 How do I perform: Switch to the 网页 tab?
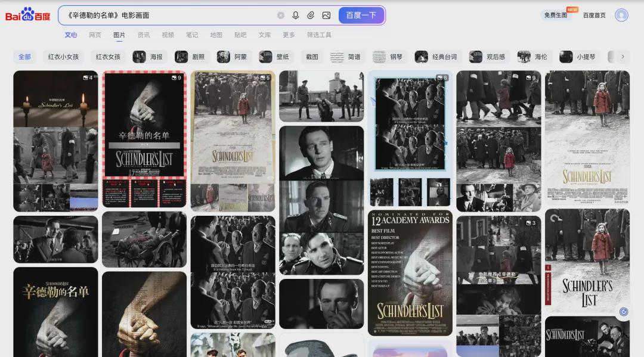95,35
